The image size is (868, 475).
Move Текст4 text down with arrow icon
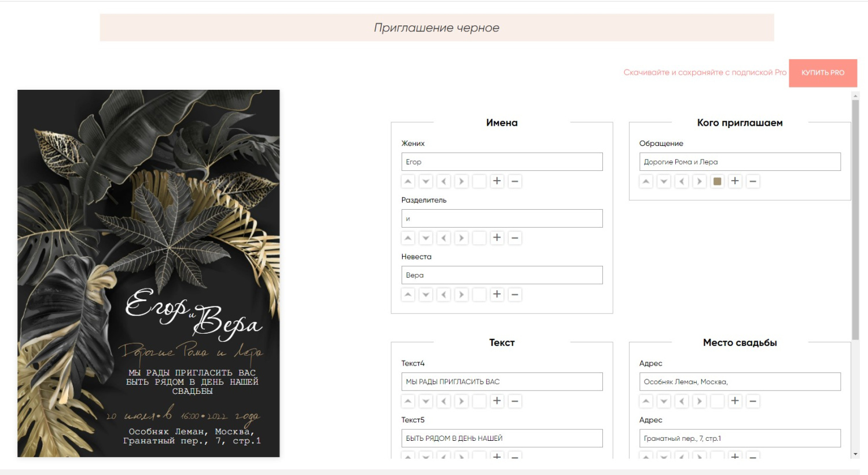coord(426,401)
